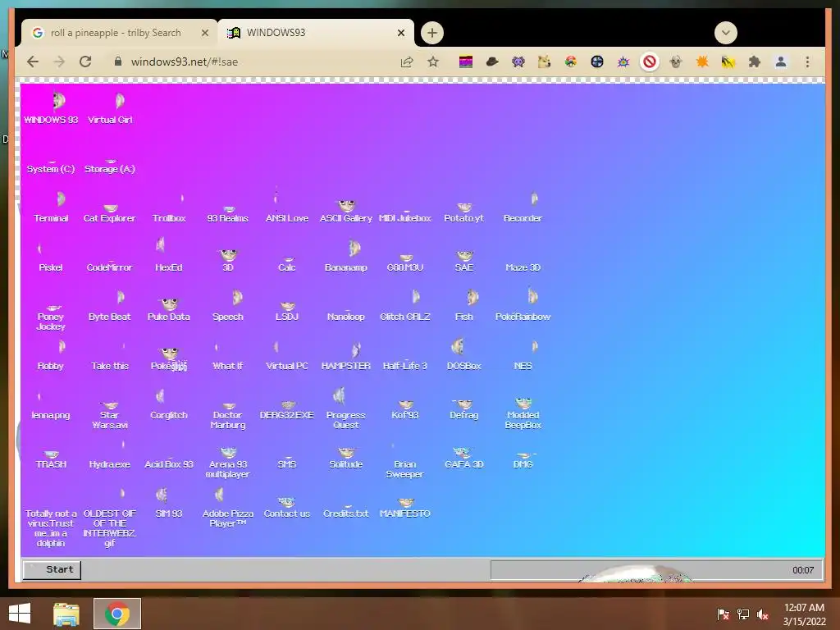Launch MIDI Jukebox icon

(405, 216)
